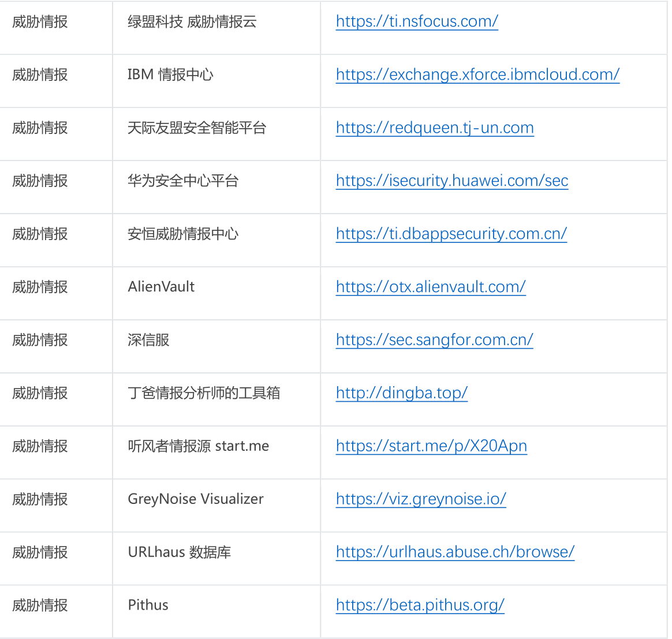Open the ti.dbappsecurity.com.cn link
Viewport: 672px width, 639px height.
451,234
